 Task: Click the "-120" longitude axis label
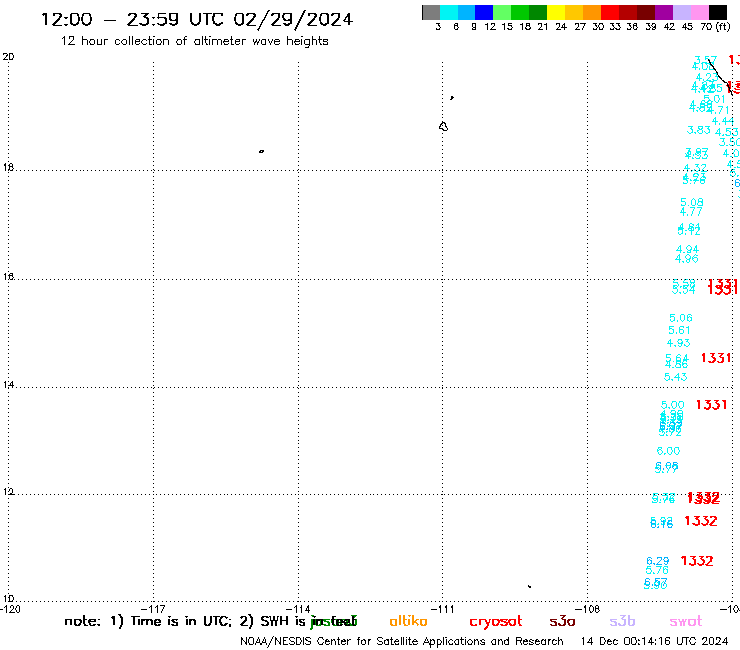click(x=10, y=609)
